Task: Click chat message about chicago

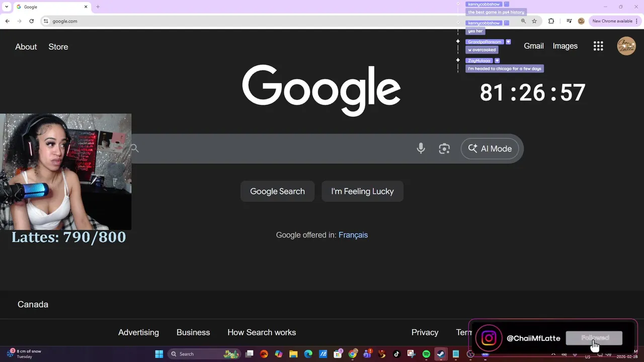Action: click(x=505, y=68)
